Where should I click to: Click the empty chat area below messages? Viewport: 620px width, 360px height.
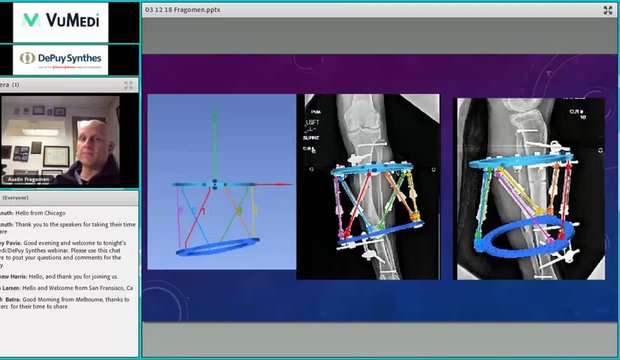tap(69, 334)
